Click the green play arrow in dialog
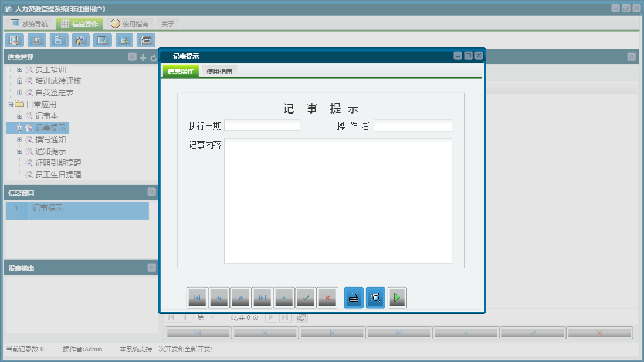 (396, 298)
